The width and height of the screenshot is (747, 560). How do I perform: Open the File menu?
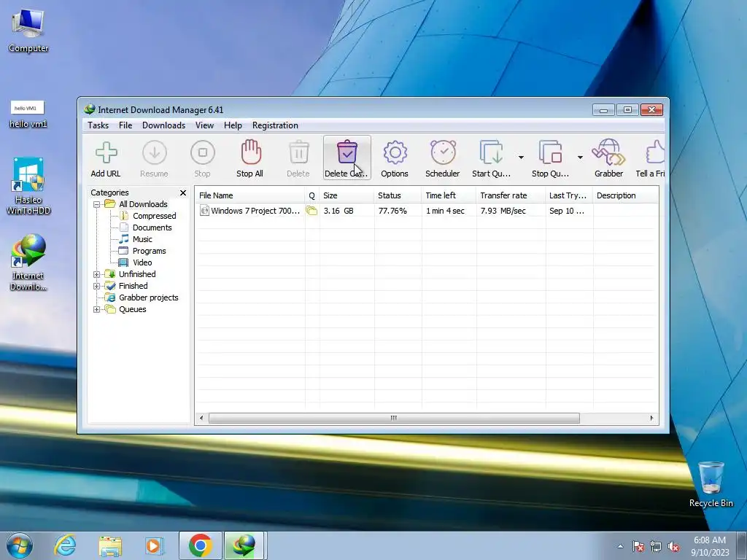125,125
